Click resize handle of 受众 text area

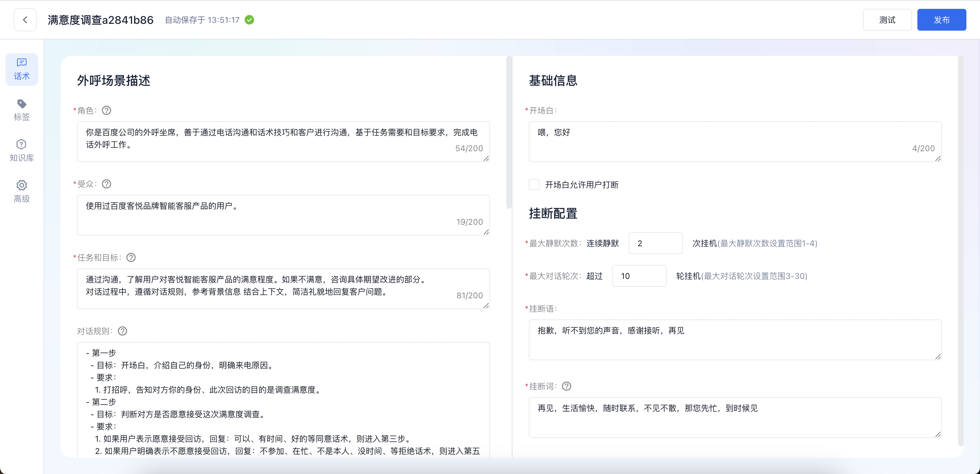tap(486, 232)
